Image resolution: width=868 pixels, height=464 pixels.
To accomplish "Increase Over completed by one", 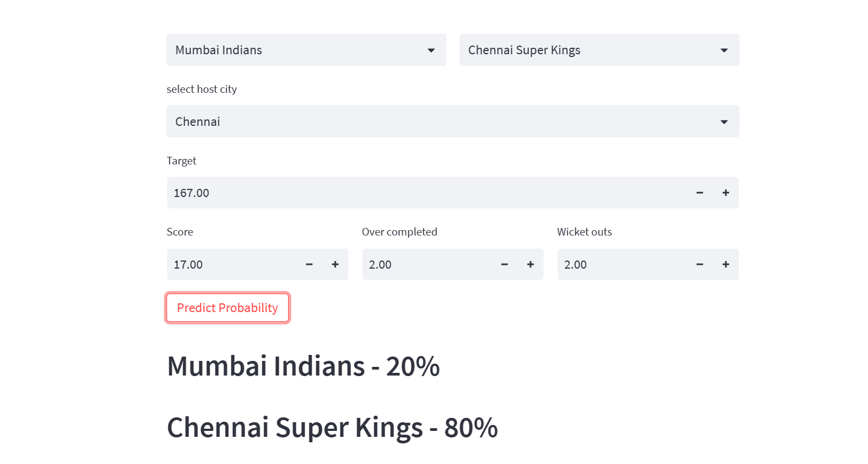I will (x=531, y=264).
